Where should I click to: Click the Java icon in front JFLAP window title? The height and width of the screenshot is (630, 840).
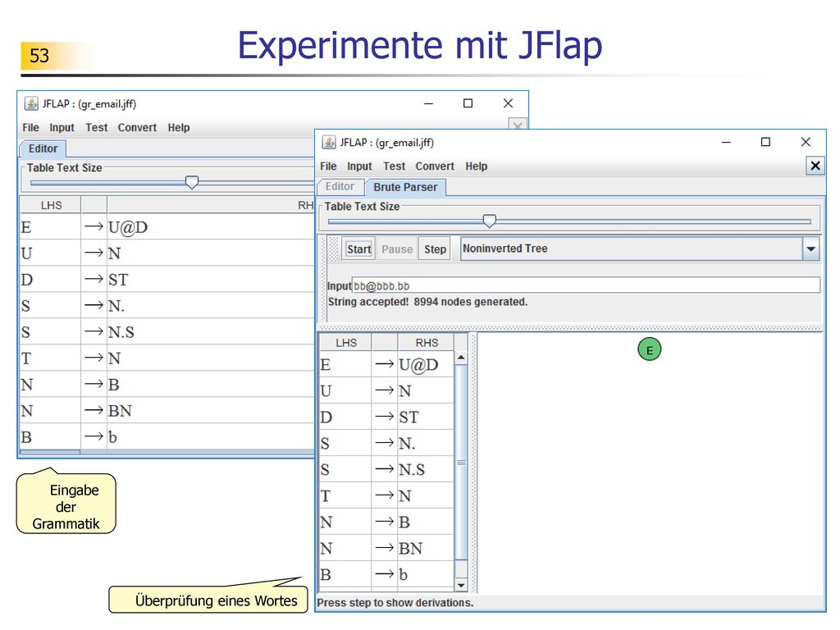click(328, 143)
